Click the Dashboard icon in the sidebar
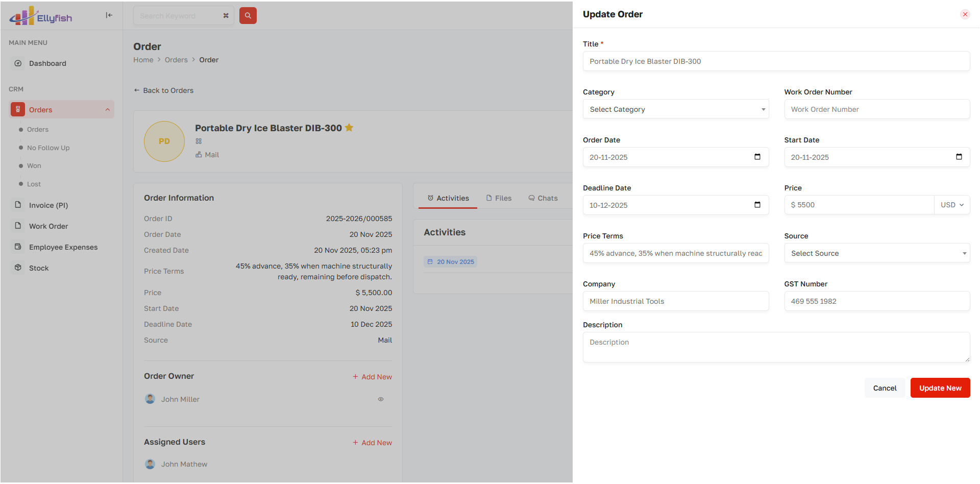Viewport: 980px width, 484px height. coord(18,63)
